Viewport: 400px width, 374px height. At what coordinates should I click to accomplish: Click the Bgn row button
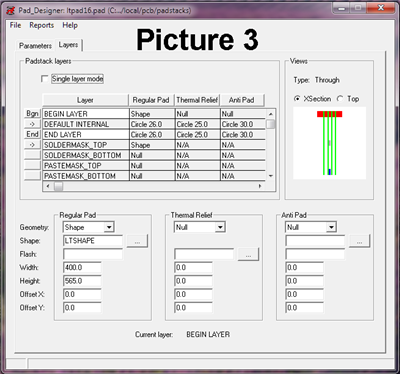(33, 114)
